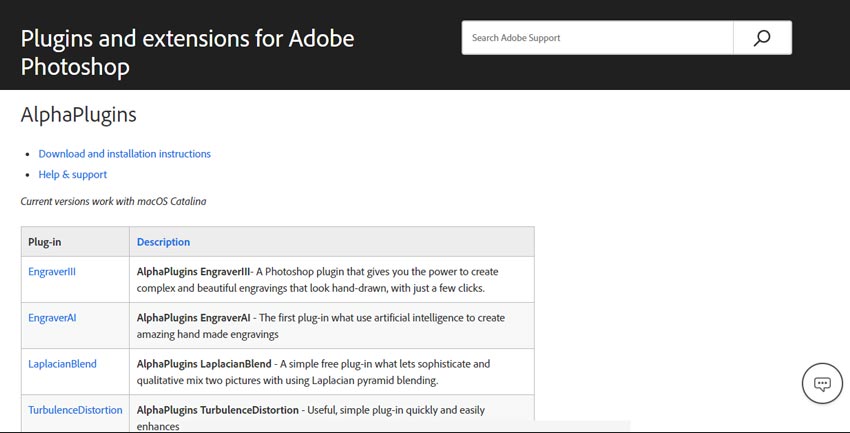Viewport: 850px width, 433px height.
Task: Open Download and installation instructions link
Action: coord(124,154)
